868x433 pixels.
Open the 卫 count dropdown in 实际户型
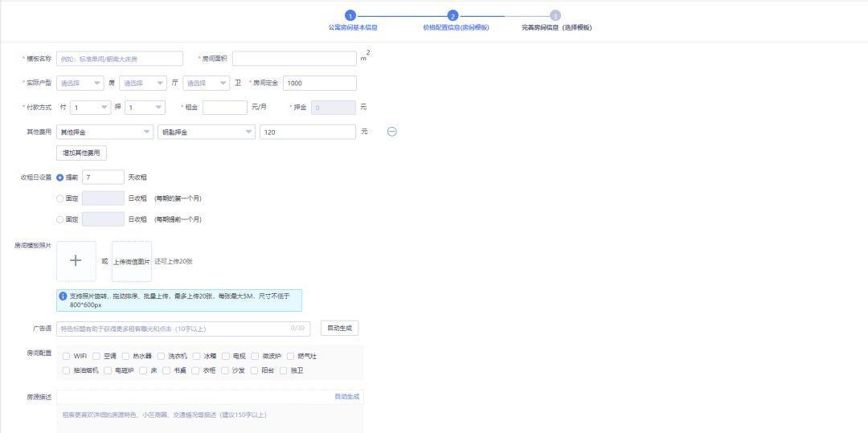206,83
